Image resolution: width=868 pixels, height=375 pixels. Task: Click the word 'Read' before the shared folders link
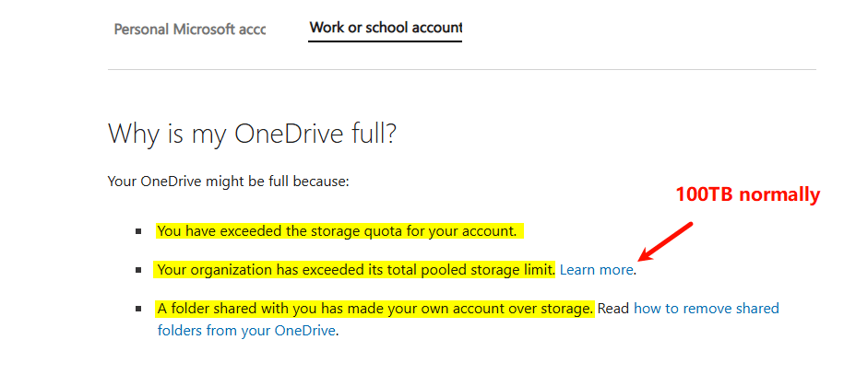[x=613, y=309]
